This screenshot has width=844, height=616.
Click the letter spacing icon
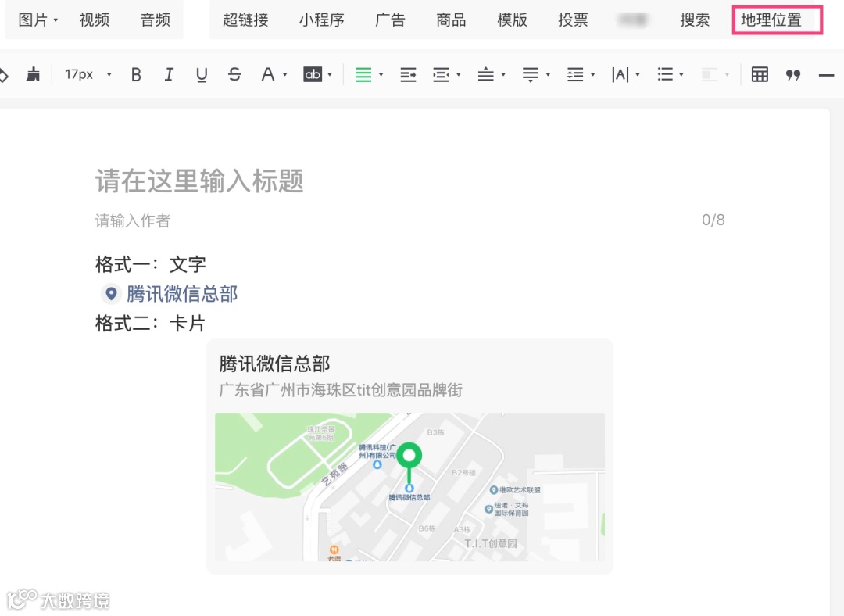(620, 74)
